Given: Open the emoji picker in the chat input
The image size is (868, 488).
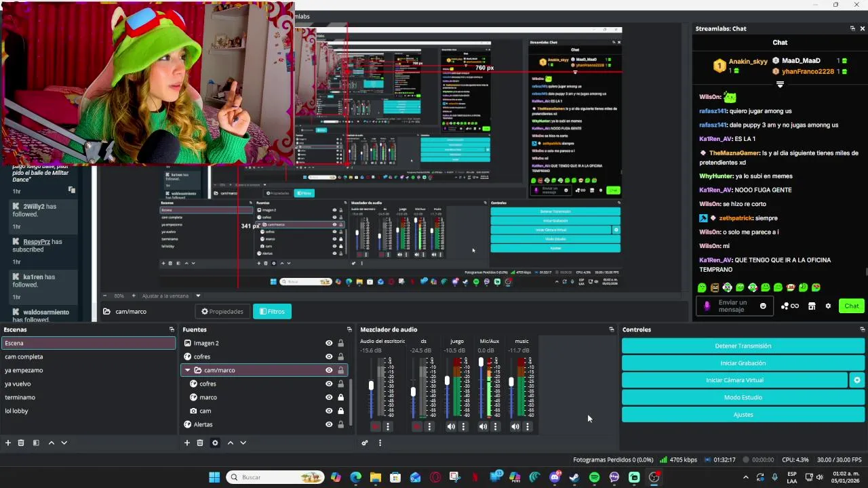Looking at the screenshot, I should click(x=763, y=306).
